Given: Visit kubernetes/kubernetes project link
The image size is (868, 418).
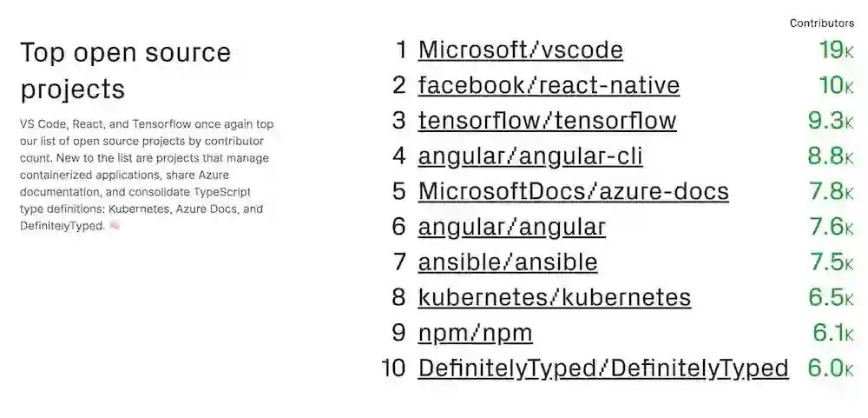Looking at the screenshot, I should [x=554, y=298].
